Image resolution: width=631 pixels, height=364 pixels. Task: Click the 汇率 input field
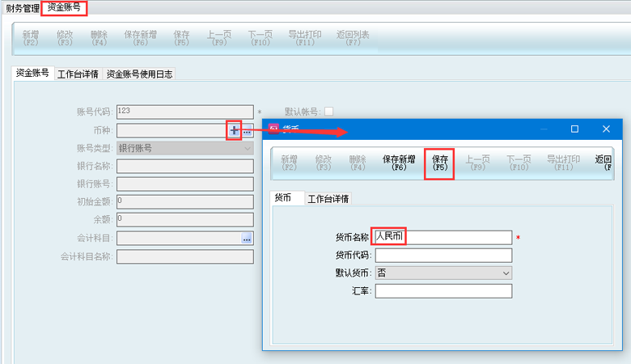point(443,291)
